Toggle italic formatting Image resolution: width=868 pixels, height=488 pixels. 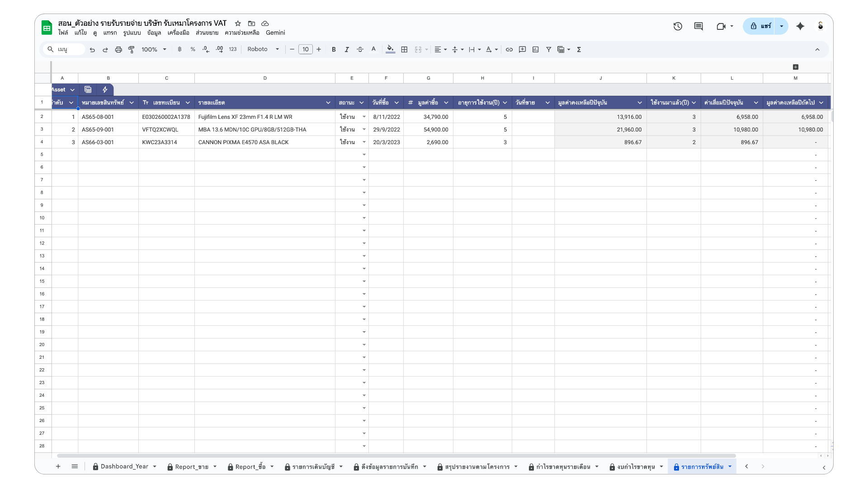click(x=347, y=49)
